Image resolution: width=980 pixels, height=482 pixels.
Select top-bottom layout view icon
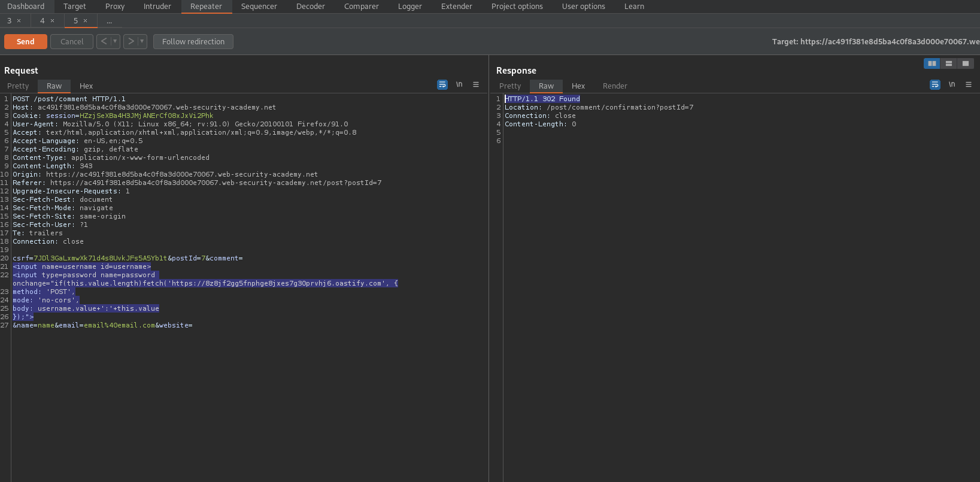(949, 63)
